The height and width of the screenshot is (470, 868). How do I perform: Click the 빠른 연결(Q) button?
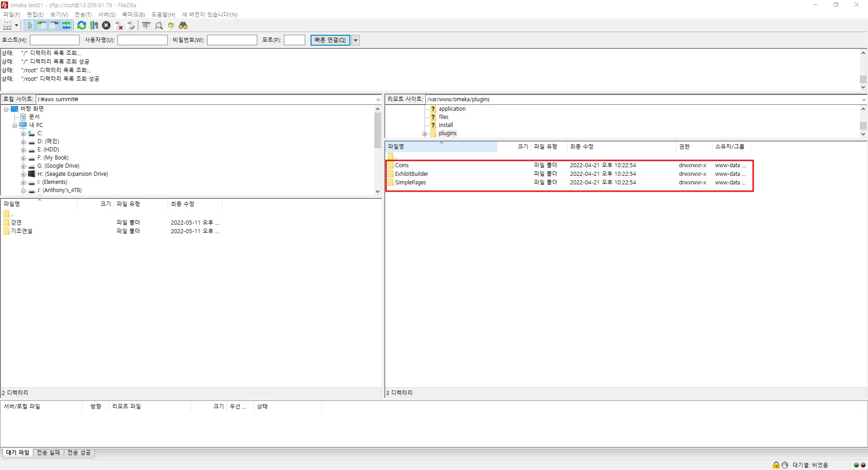(x=330, y=40)
